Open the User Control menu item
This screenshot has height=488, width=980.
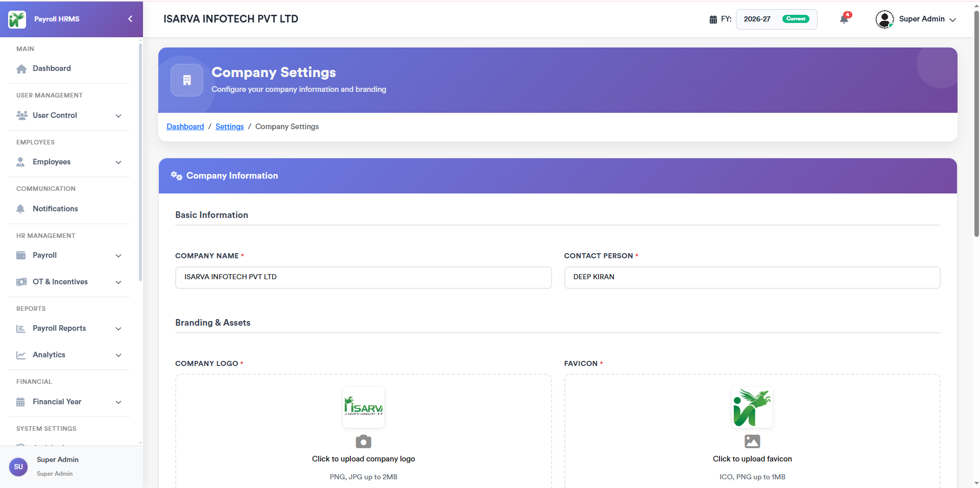click(x=69, y=115)
